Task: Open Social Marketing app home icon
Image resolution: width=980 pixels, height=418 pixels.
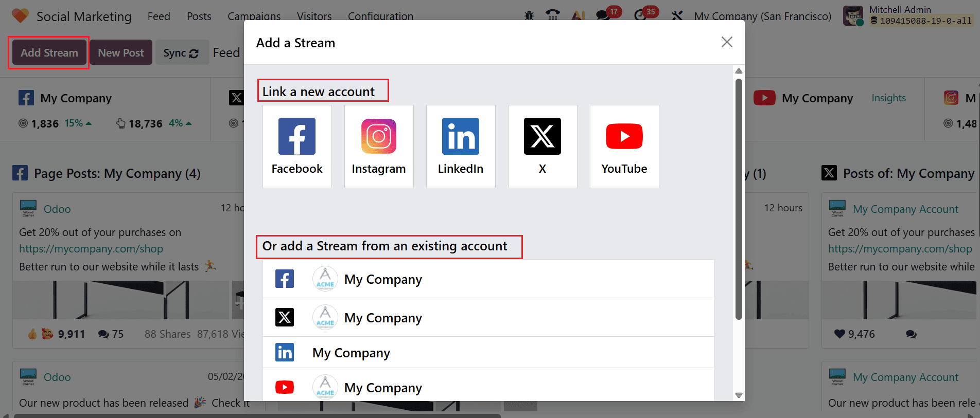Action: [20, 16]
